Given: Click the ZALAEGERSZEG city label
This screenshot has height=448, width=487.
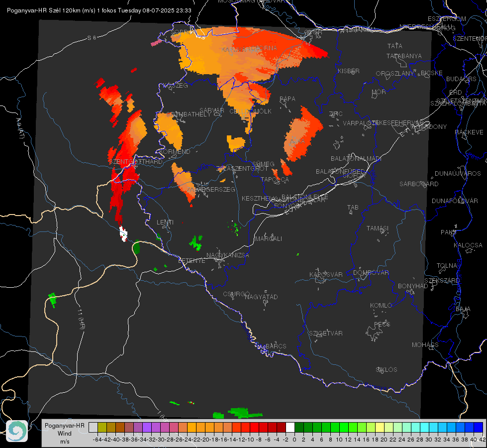Looking at the screenshot, I should pos(210,189).
